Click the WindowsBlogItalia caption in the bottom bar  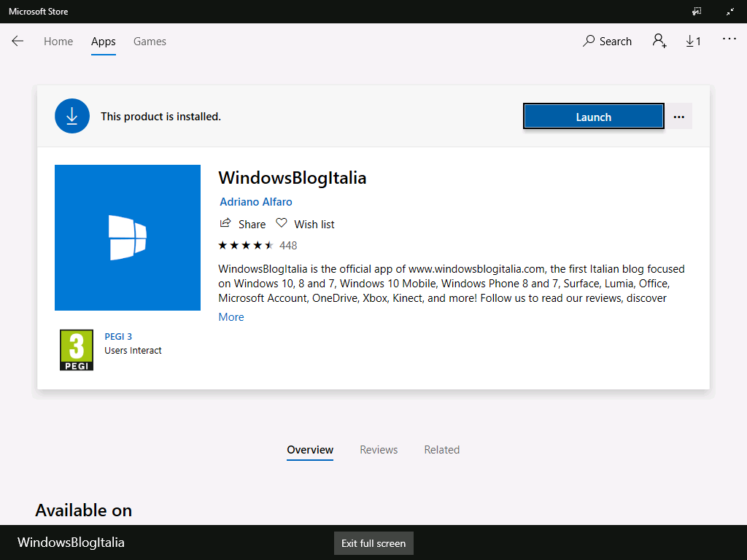[71, 542]
